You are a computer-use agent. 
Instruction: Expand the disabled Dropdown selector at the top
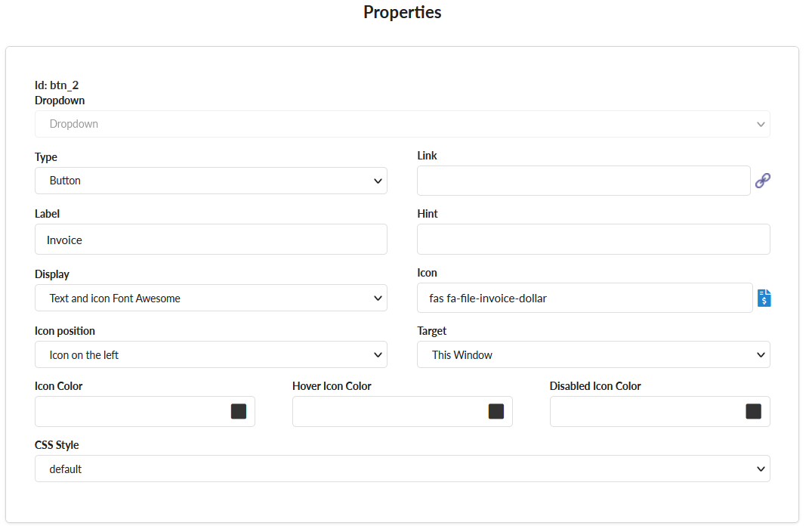[402, 124]
